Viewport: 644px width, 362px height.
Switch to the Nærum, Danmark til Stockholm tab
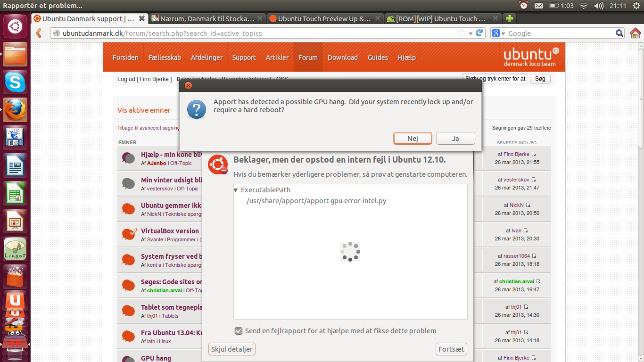click(207, 19)
